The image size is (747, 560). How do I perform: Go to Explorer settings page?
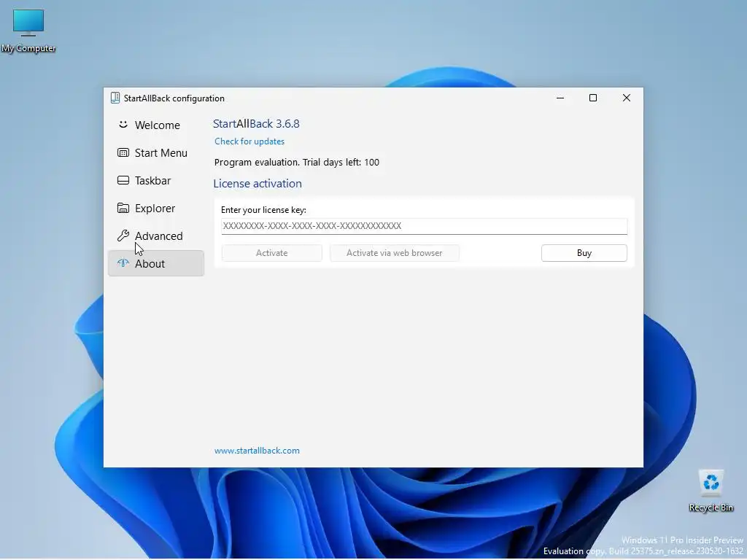[156, 208]
